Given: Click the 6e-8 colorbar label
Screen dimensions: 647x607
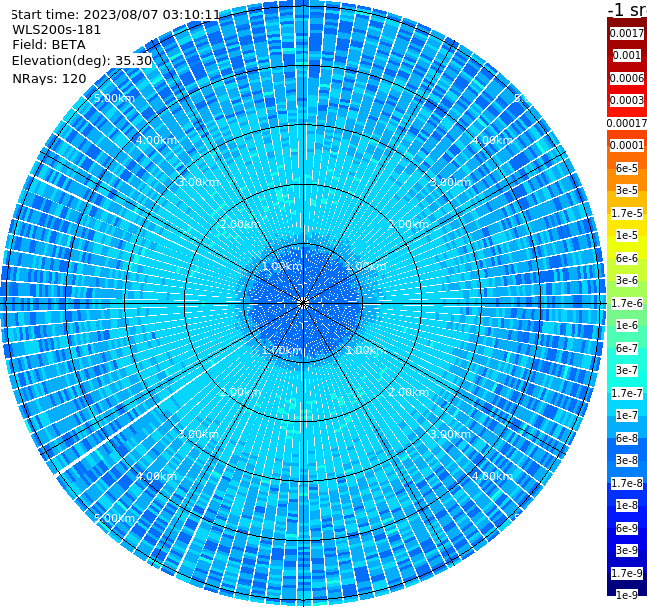Looking at the screenshot, I should click(x=627, y=438).
